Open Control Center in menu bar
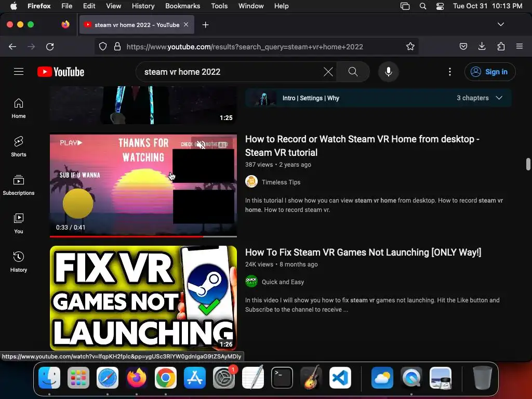 point(440,6)
